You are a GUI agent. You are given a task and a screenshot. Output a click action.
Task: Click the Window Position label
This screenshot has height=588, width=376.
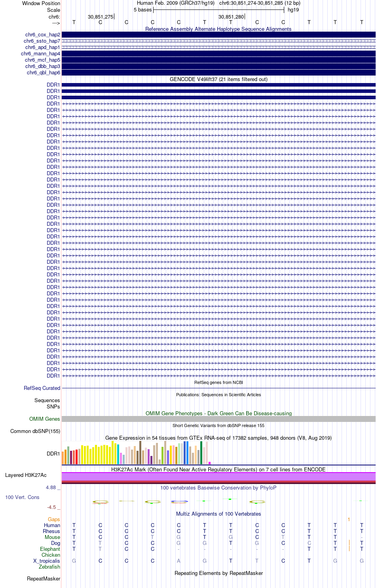click(41, 4)
